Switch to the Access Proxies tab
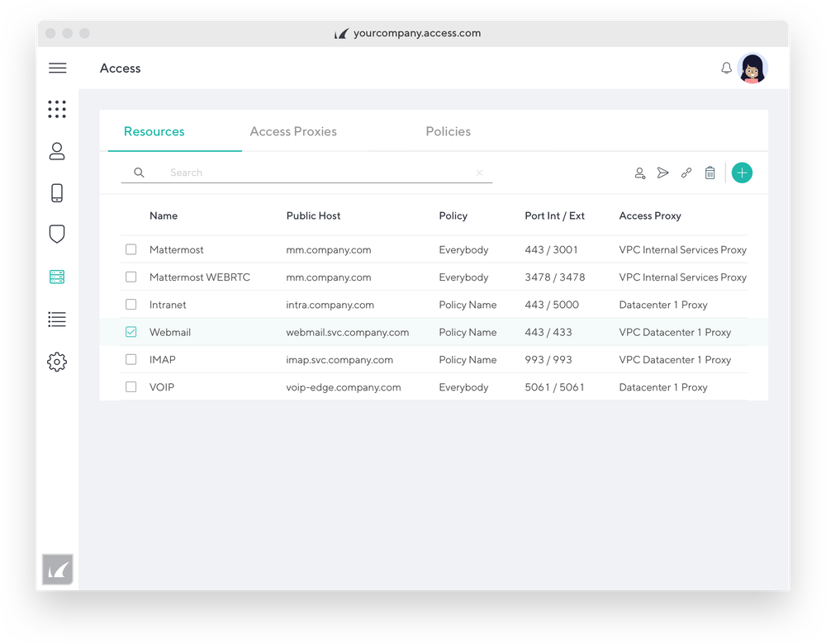The image size is (826, 644). coord(293,131)
